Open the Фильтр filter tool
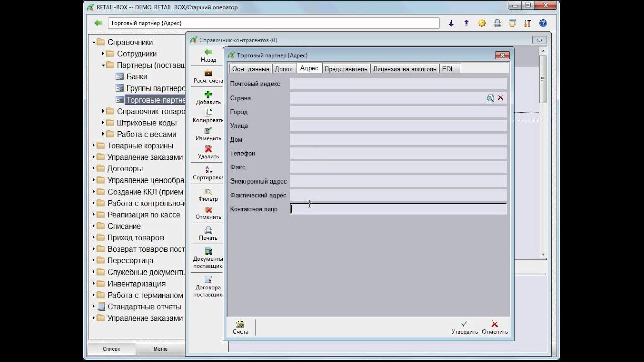Viewport: 644px width, 362px height. [x=208, y=195]
